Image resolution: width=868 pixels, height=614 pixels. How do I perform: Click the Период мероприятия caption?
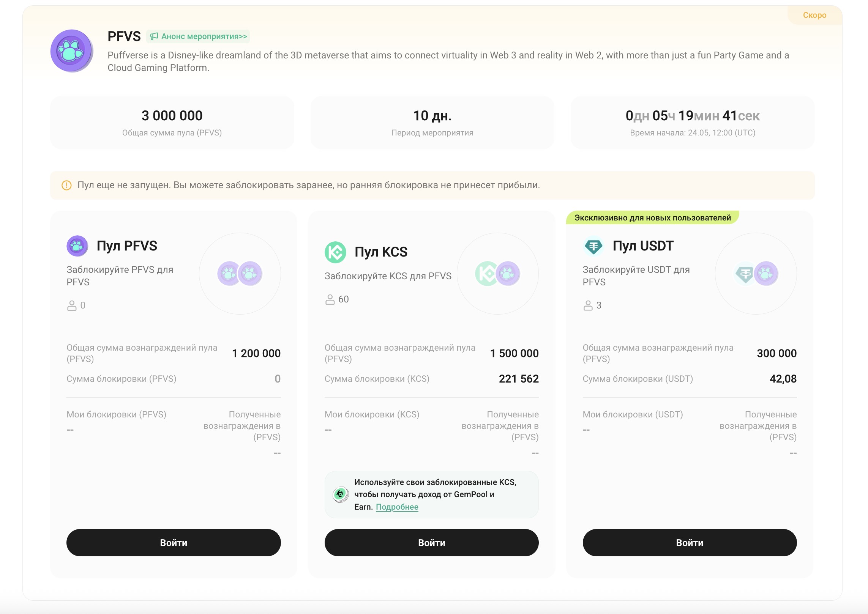[x=432, y=133]
